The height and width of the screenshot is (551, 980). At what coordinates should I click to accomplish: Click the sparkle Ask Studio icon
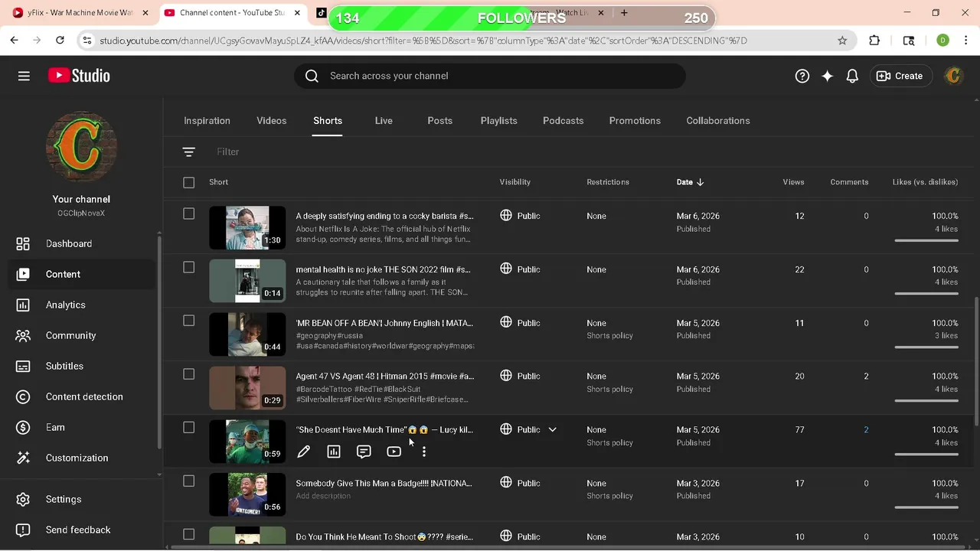click(827, 76)
